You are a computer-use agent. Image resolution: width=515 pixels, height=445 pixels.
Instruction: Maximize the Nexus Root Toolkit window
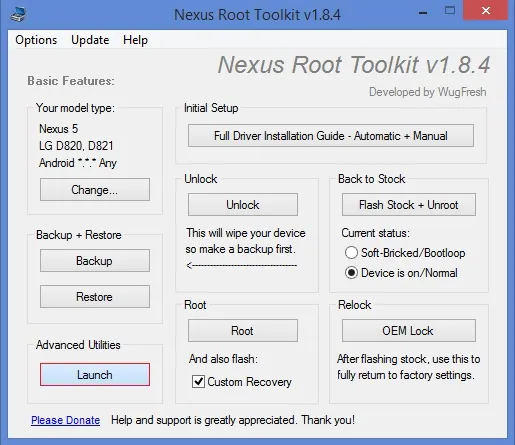click(x=450, y=11)
